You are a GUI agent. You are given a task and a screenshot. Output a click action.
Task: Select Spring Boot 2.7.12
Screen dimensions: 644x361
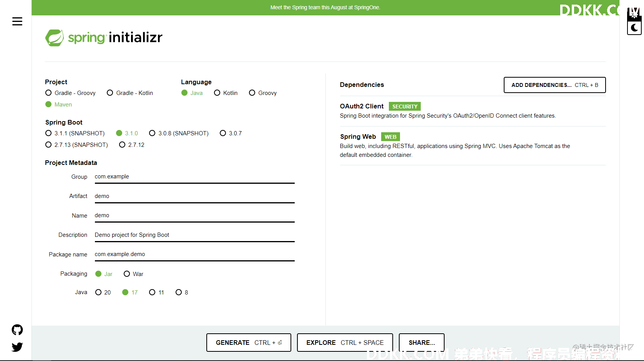132,145
